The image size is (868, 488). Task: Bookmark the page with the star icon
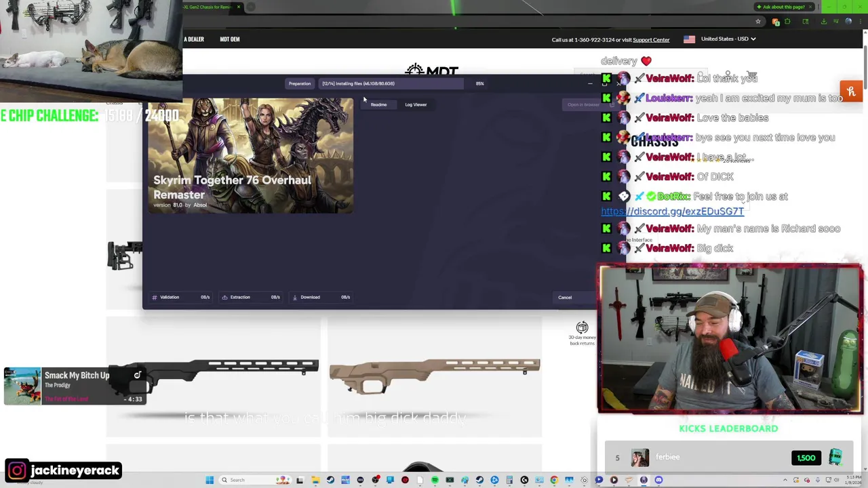(x=758, y=21)
